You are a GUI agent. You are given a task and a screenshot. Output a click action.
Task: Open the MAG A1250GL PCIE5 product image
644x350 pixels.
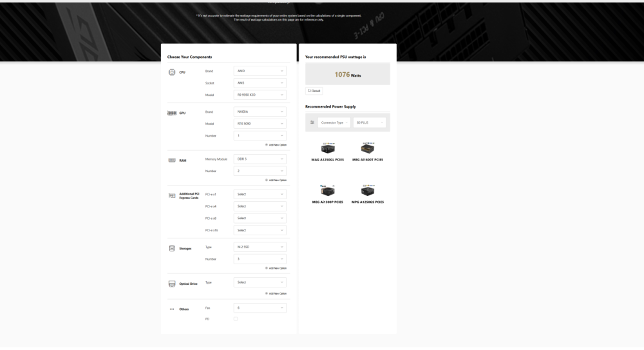(328, 148)
